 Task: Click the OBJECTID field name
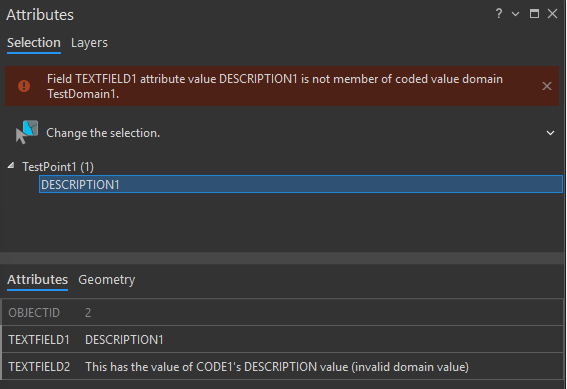[34, 313]
